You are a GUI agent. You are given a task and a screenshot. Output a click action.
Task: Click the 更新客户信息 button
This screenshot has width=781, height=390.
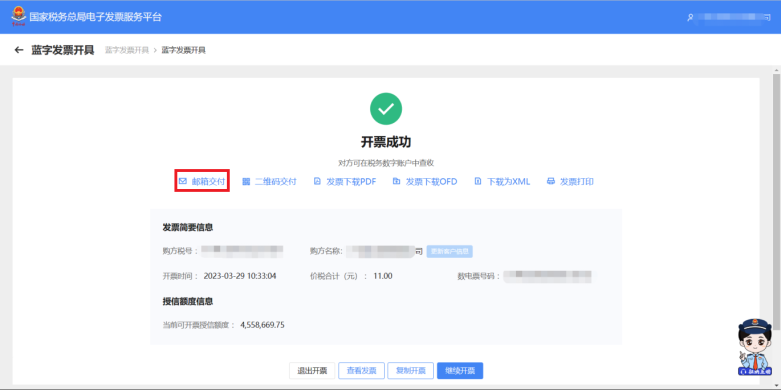450,251
